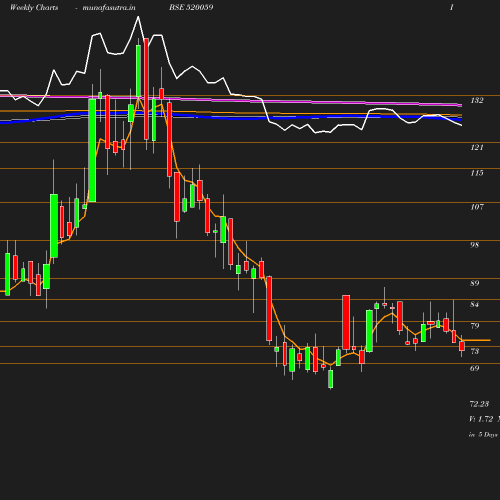
Task: Click price axis label 84
Action: pyautogui.click(x=475, y=304)
